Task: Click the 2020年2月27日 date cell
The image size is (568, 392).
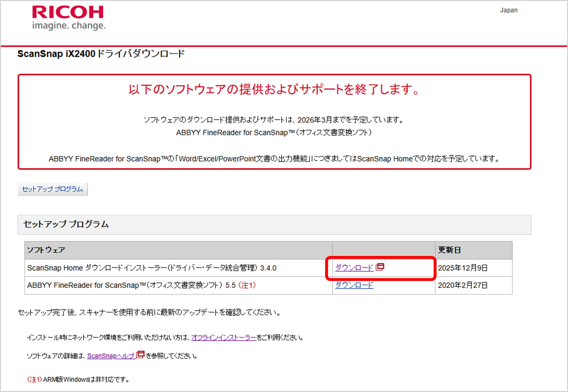Action: 463,285
